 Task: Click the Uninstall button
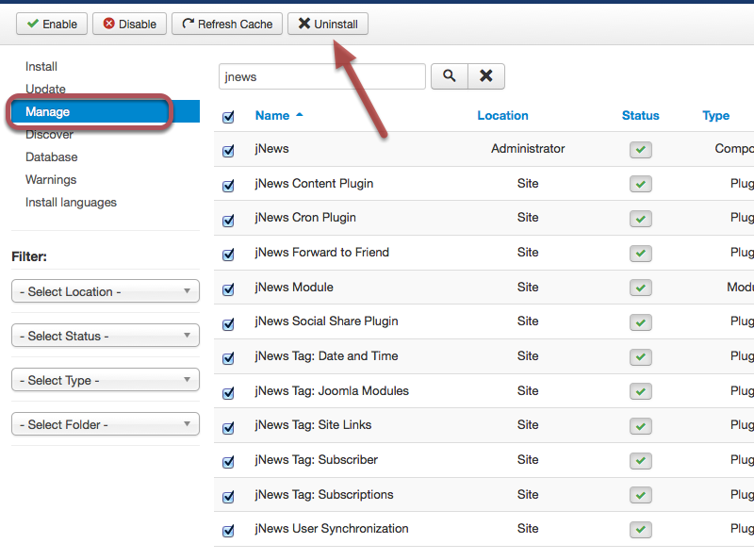328,25
